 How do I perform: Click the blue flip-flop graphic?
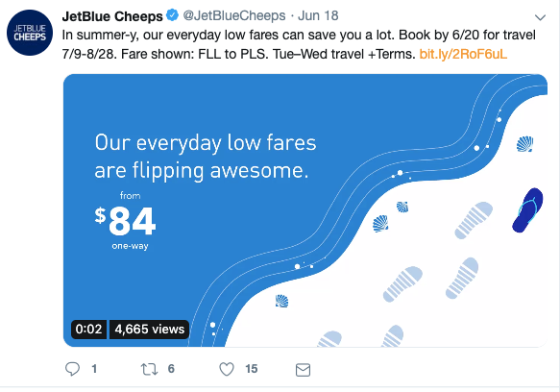[527, 210]
